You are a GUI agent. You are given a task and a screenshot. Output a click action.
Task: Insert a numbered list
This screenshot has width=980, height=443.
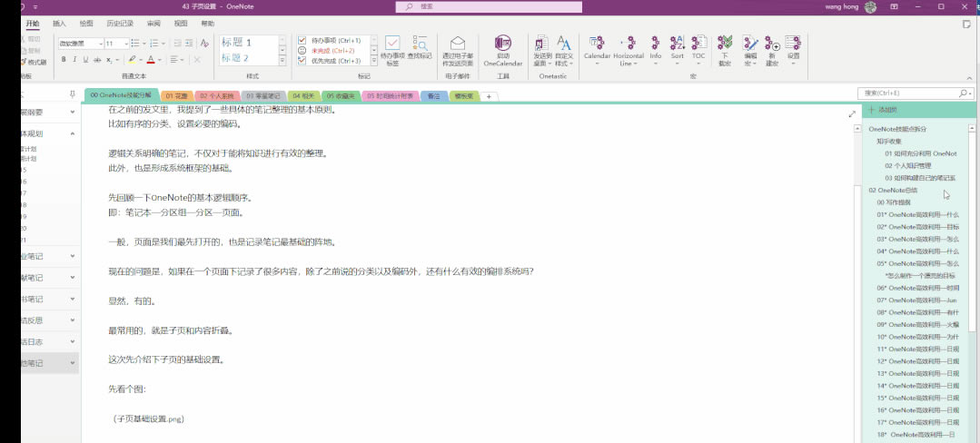pyautogui.click(x=155, y=43)
